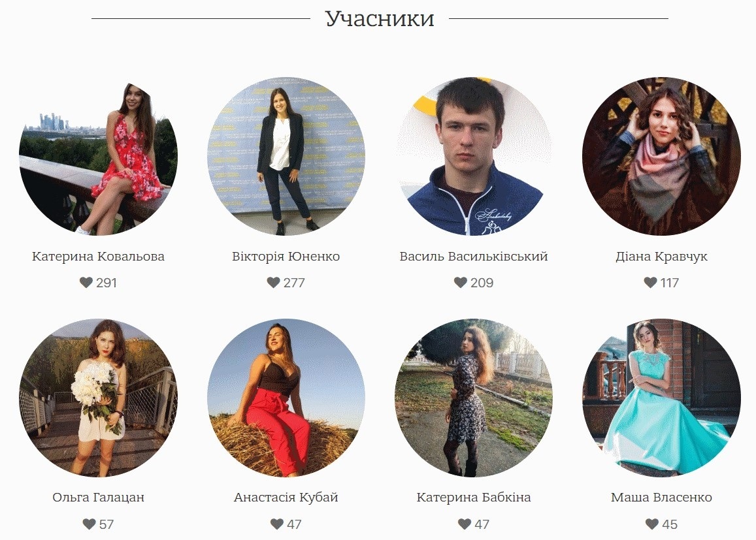The image size is (756, 540).
Task: Click the Катерина Бабкіна name link
Action: coord(474,497)
